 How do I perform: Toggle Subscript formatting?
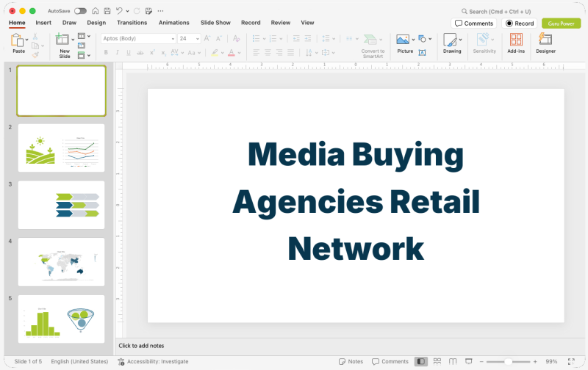pos(163,53)
